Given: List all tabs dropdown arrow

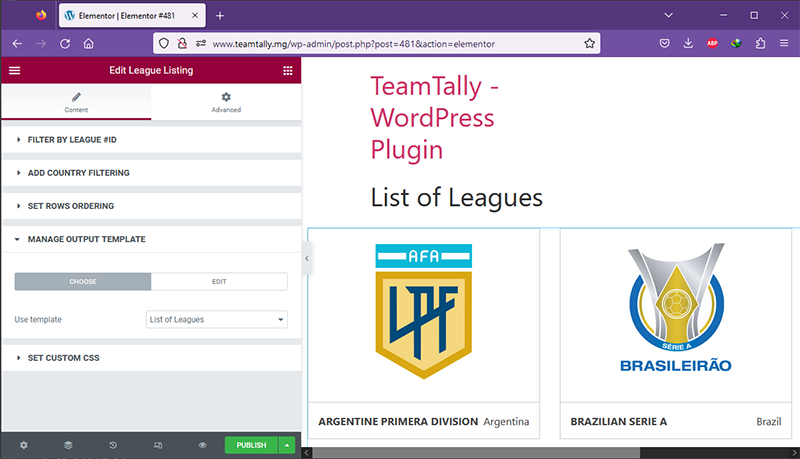Looking at the screenshot, I should point(668,16).
